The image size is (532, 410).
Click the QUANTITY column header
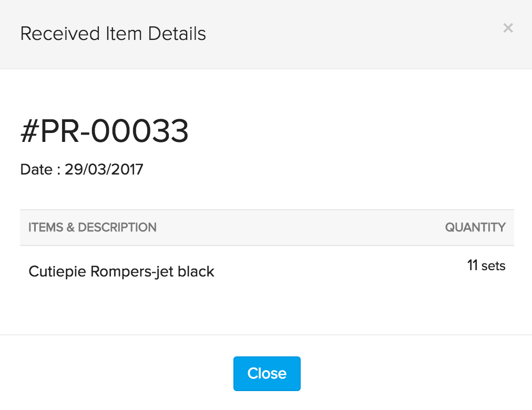coord(475,228)
